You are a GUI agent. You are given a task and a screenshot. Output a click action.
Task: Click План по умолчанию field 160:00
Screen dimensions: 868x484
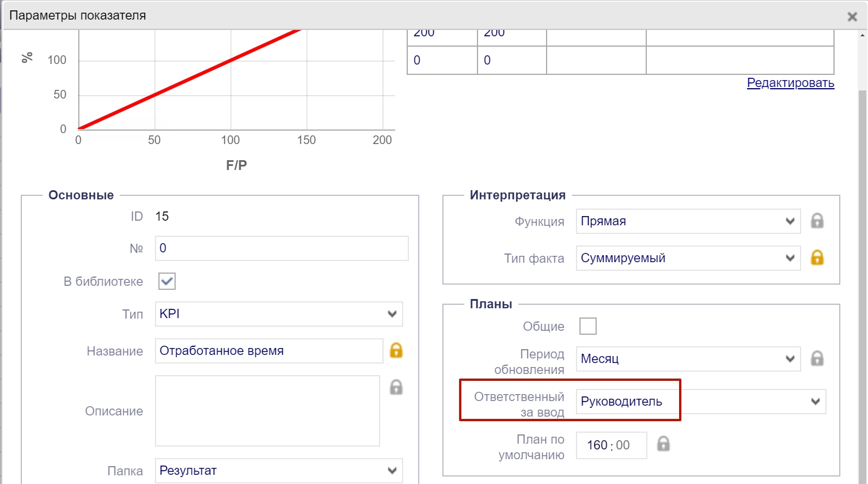(612, 445)
